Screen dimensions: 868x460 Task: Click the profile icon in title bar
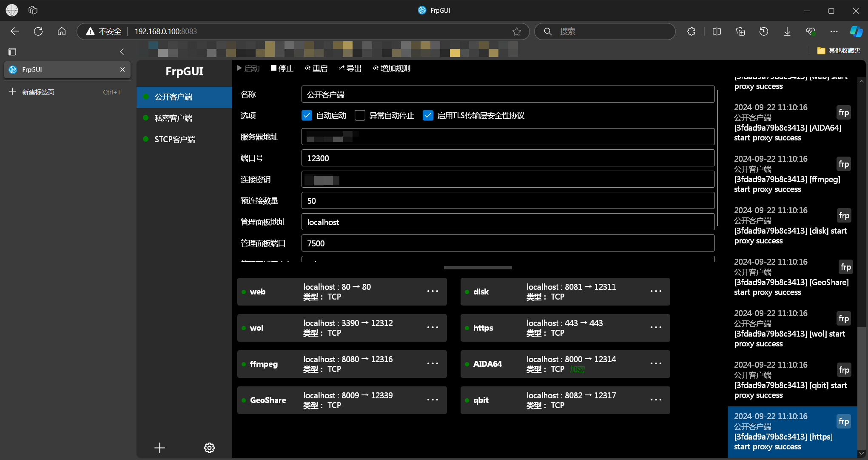coord(12,10)
